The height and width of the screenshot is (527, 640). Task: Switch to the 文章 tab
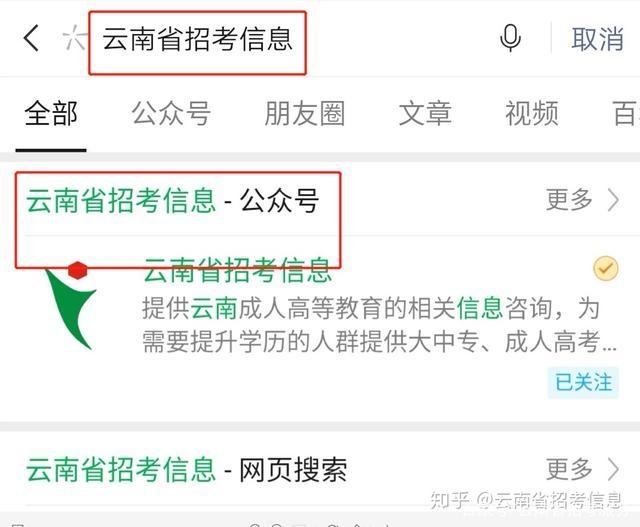click(x=425, y=113)
